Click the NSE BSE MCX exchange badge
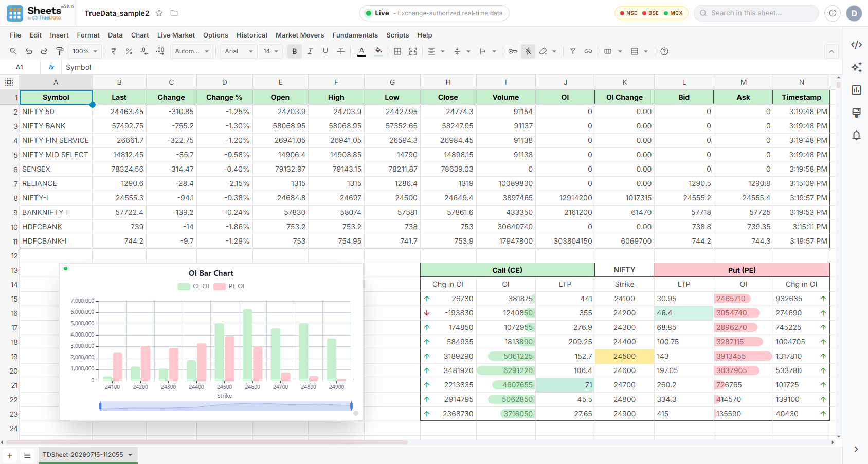This screenshot has width=868, height=464. pos(652,13)
